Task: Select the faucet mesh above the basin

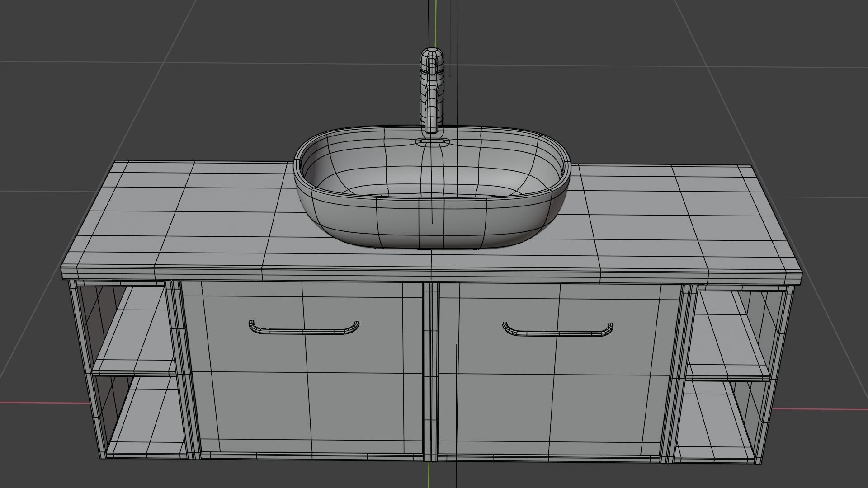Action: tap(433, 90)
